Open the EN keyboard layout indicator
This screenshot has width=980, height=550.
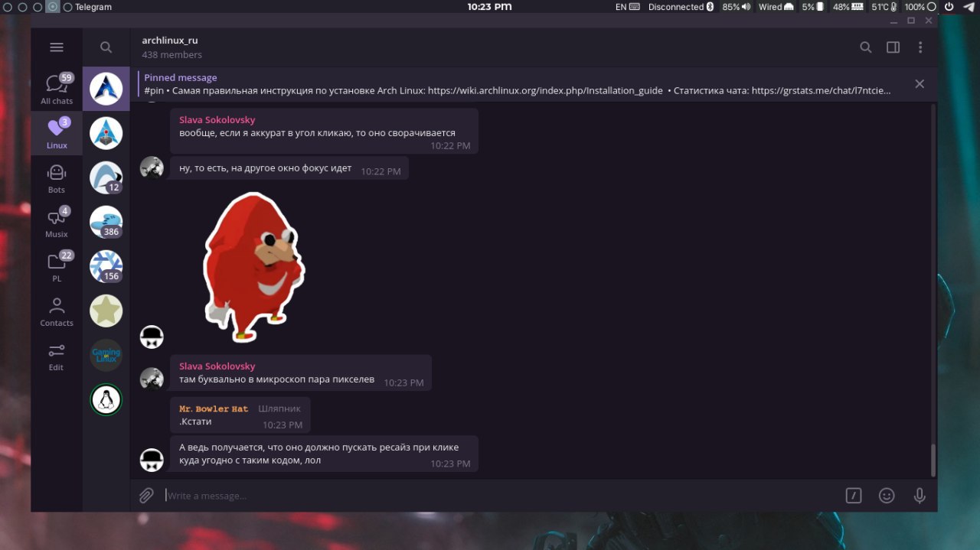(627, 7)
